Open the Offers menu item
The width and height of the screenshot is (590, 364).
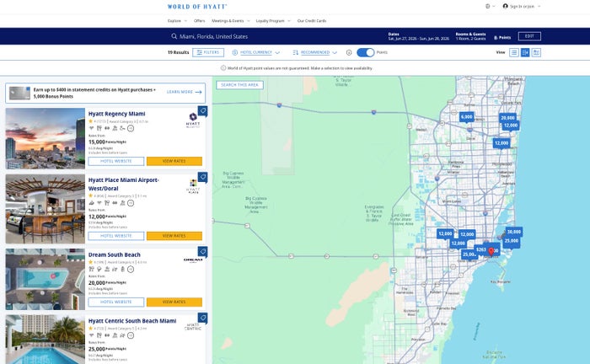pyautogui.click(x=200, y=21)
